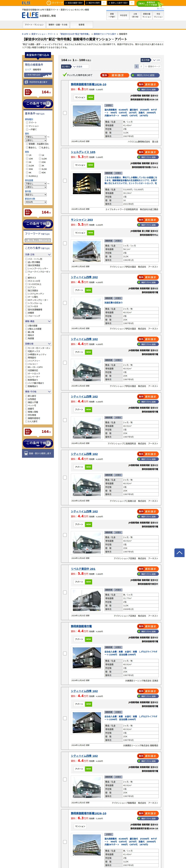The height and width of the screenshot is (868, 186).
Task: Open the 表示件数 100 dropdown
Action: [156, 60]
